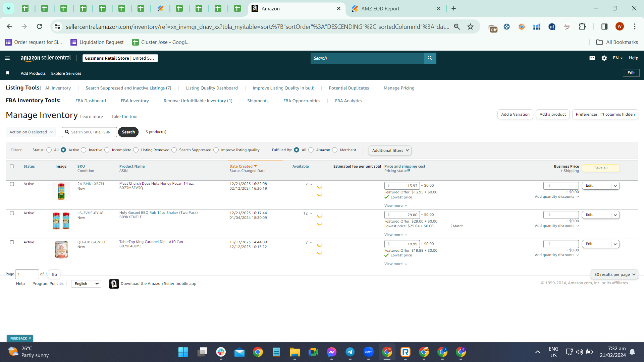This screenshot has height=362, width=644.
Task: Open the tab search dropdown arrow
Action: pos(8,8)
